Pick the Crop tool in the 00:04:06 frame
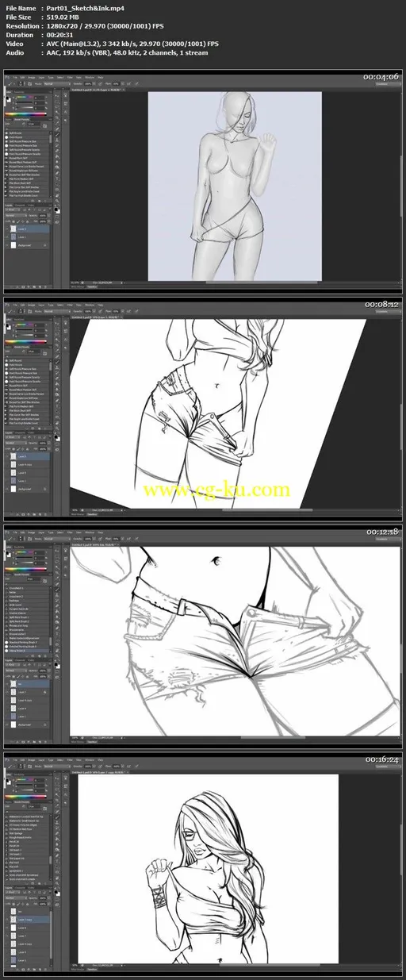Viewport: 406px width, 980px height. pyautogui.click(x=57, y=117)
